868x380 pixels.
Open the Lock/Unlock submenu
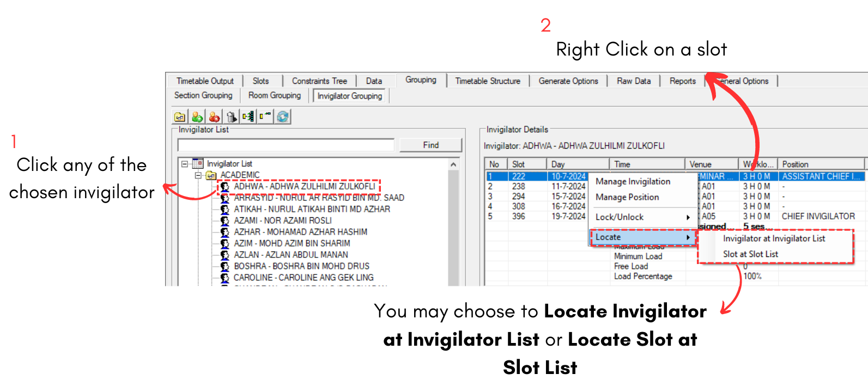642,217
